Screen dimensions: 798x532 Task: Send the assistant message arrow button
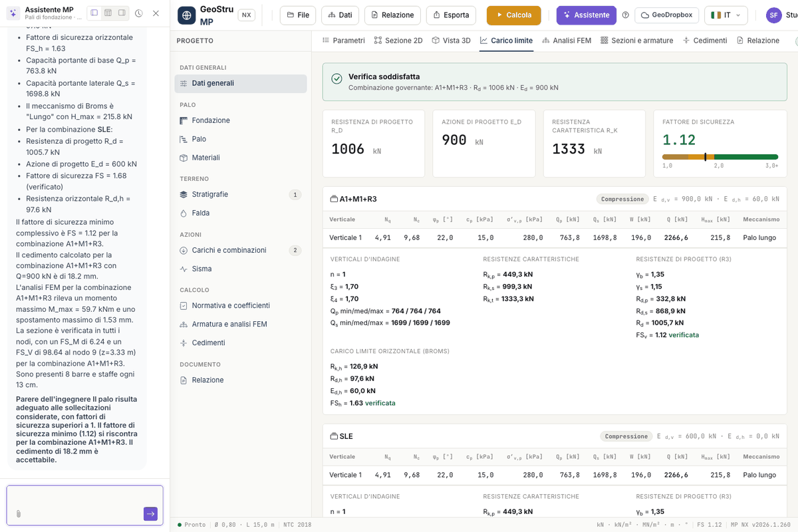[150, 513]
